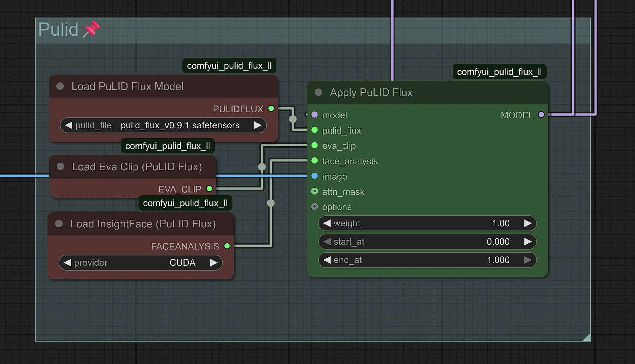Click the MODEL output socket
The height and width of the screenshot is (364, 635).
[x=541, y=115]
